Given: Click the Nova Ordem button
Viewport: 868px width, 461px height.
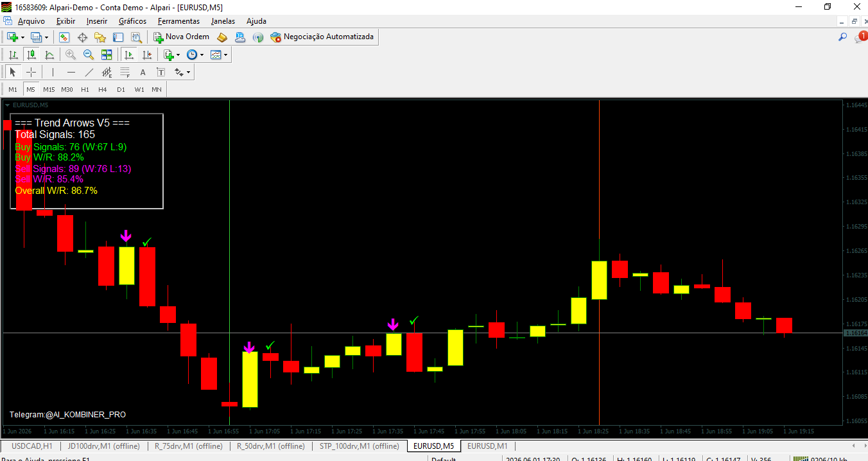Looking at the screenshot, I should tap(181, 37).
